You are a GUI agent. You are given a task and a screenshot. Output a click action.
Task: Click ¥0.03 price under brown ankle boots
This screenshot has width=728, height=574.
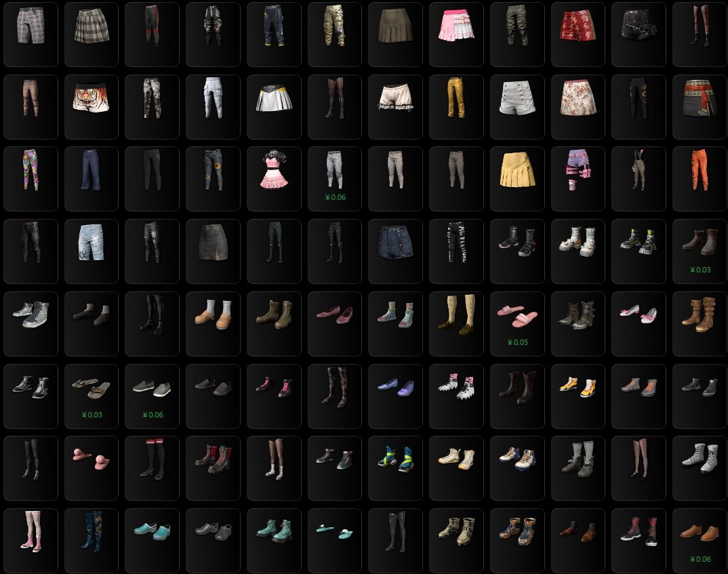(x=700, y=270)
